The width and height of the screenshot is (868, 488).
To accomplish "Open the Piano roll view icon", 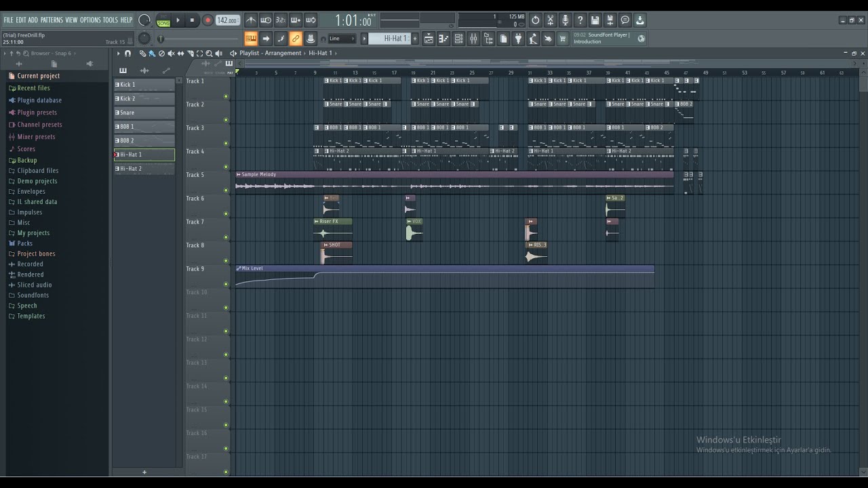I will click(443, 39).
